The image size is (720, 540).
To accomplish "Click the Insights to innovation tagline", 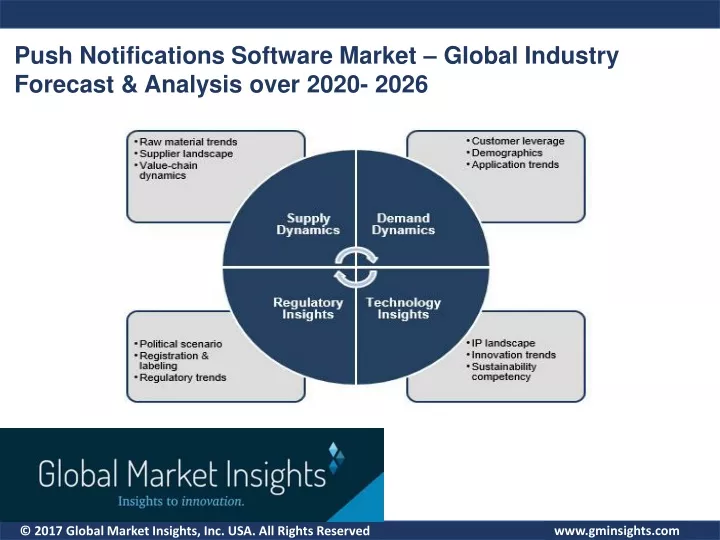I will pyautogui.click(x=181, y=501).
